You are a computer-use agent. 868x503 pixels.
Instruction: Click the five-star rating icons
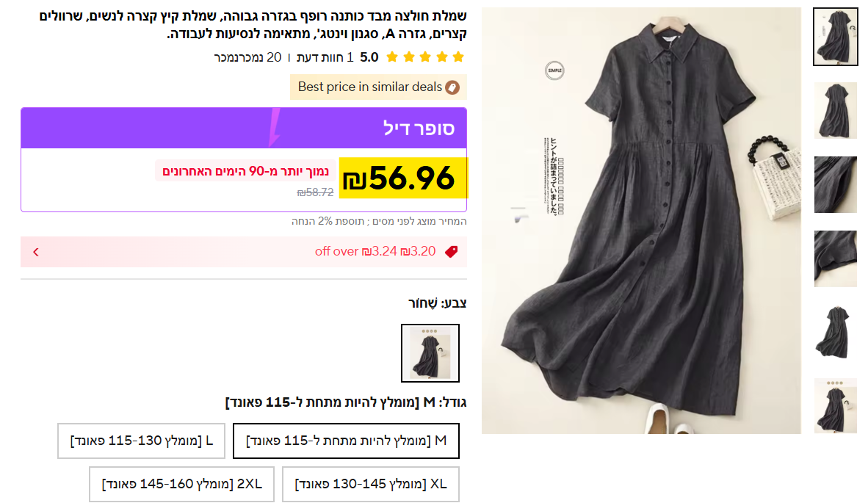[425, 57]
